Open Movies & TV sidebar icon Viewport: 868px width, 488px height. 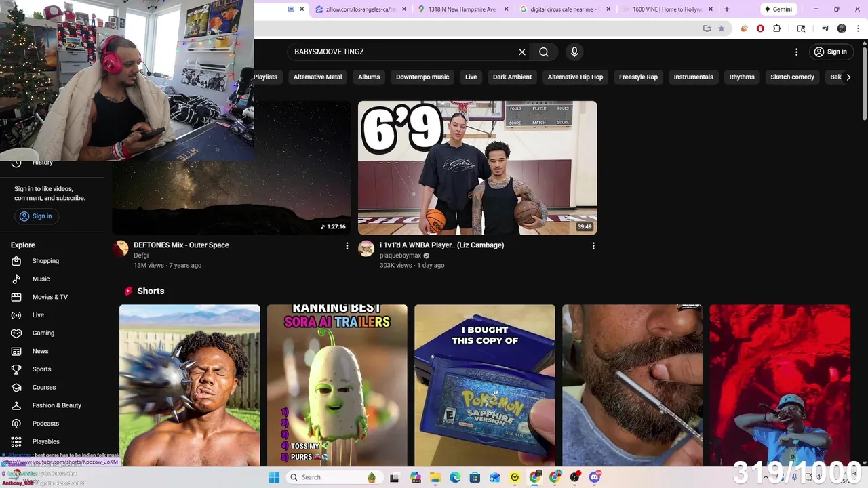(16, 297)
